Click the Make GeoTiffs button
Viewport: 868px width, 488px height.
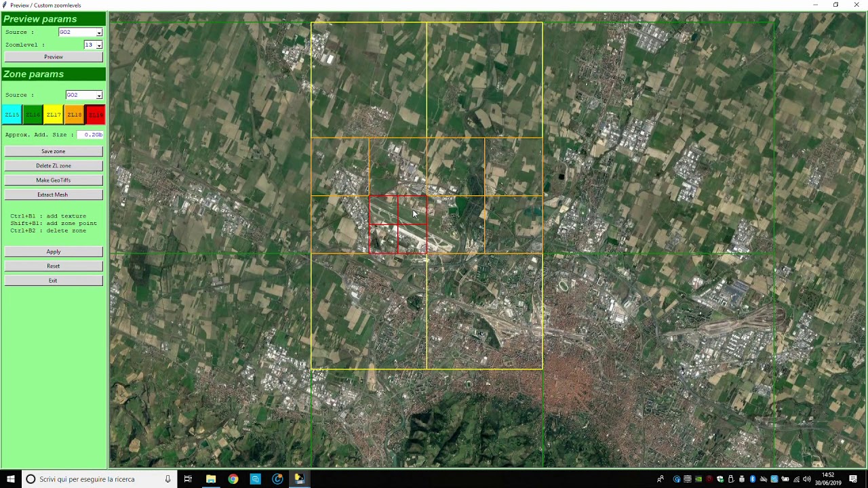click(x=54, y=180)
